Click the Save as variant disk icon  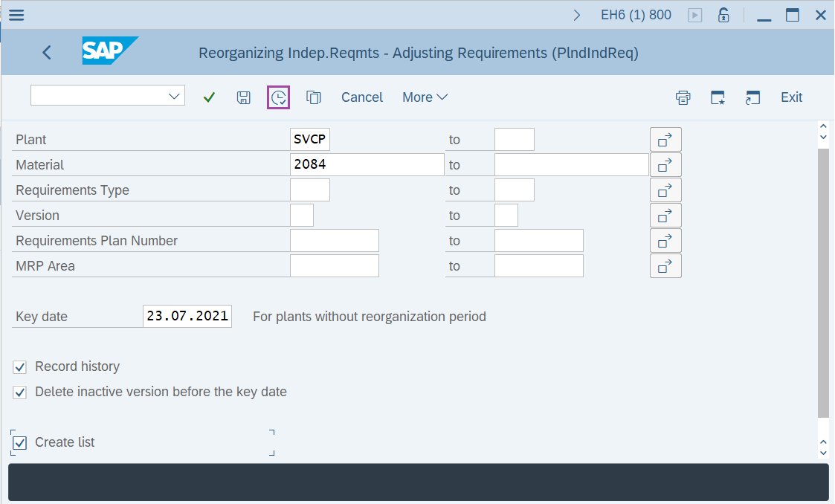[243, 97]
